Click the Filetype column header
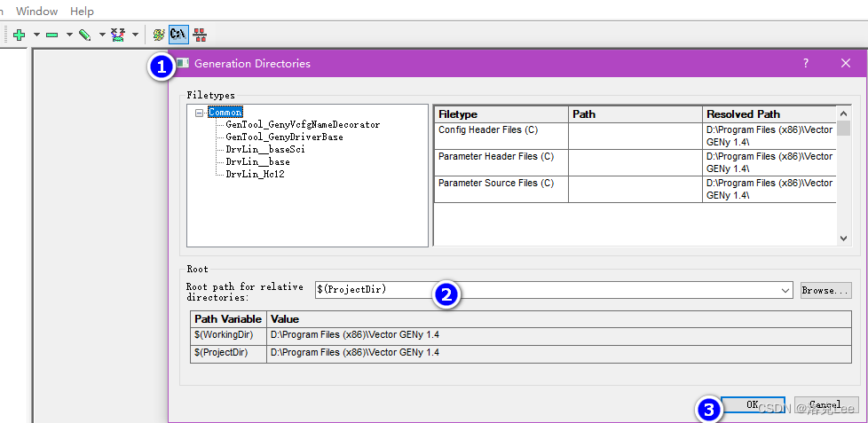868x423 pixels. [x=501, y=114]
